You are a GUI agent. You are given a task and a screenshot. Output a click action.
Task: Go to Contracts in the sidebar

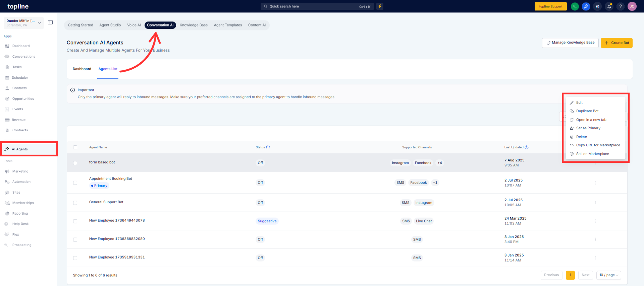(x=20, y=130)
